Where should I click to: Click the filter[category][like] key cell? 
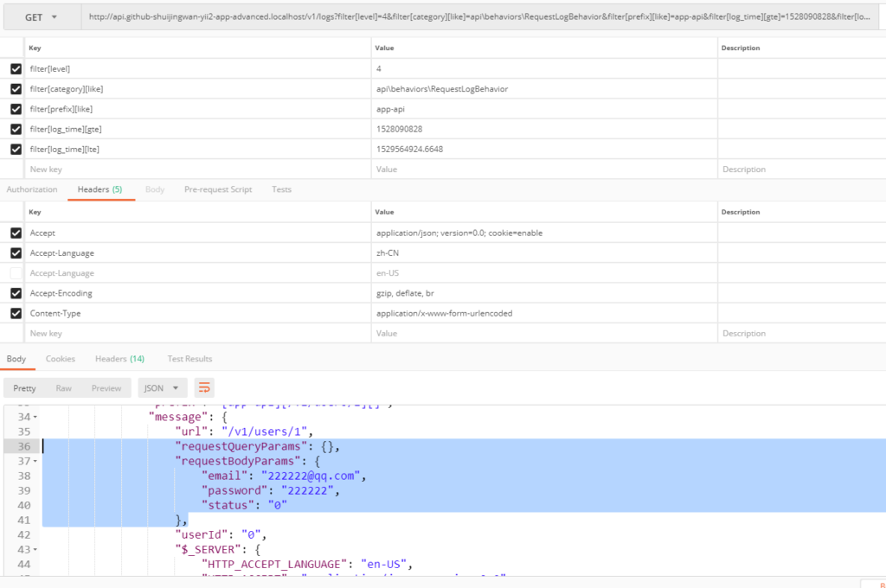[198, 89]
